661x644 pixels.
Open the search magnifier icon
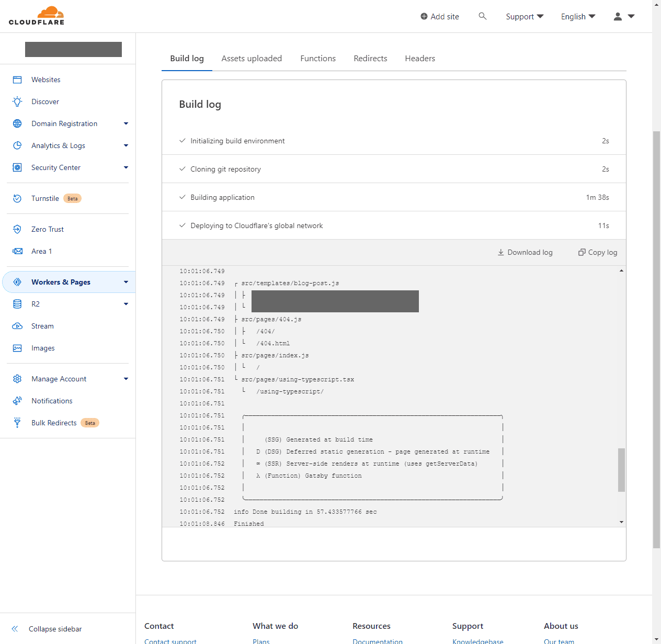pos(483,16)
